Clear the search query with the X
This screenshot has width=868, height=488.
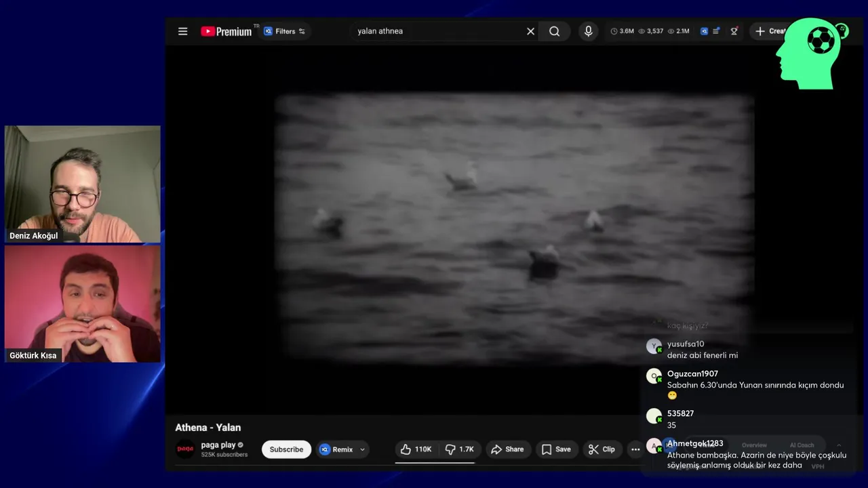pos(531,31)
